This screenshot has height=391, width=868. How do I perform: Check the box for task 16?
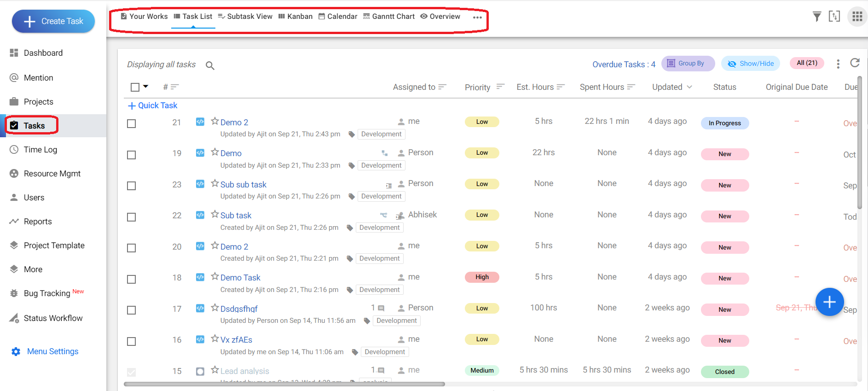coord(132,341)
